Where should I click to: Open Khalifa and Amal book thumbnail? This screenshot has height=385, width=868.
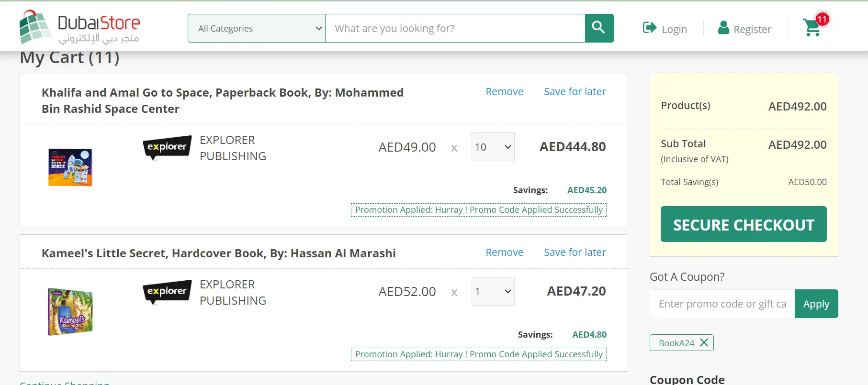tap(70, 167)
